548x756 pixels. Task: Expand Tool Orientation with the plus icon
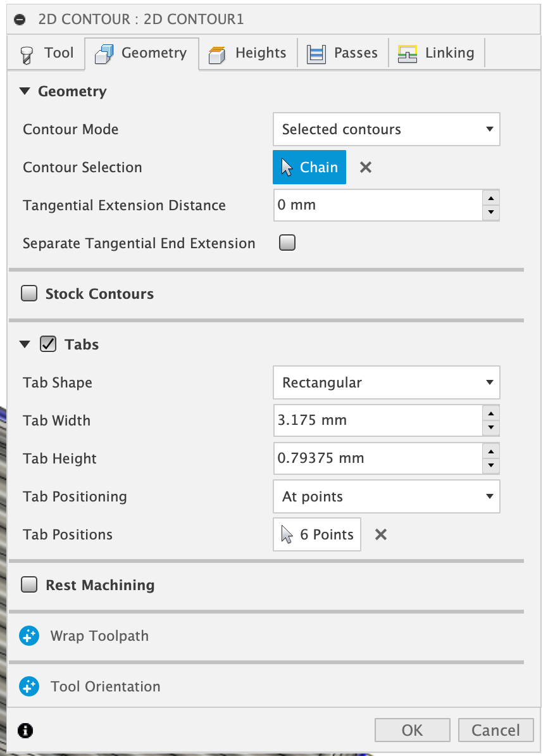point(29,686)
